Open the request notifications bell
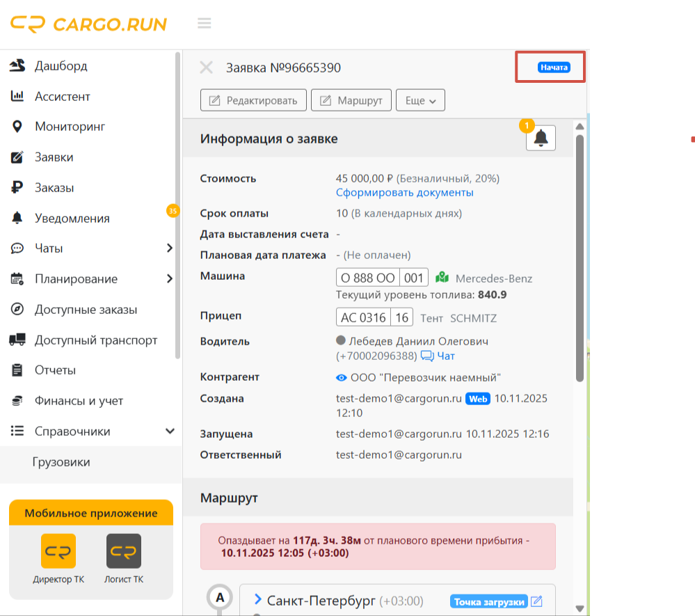695x616 pixels. [x=541, y=138]
